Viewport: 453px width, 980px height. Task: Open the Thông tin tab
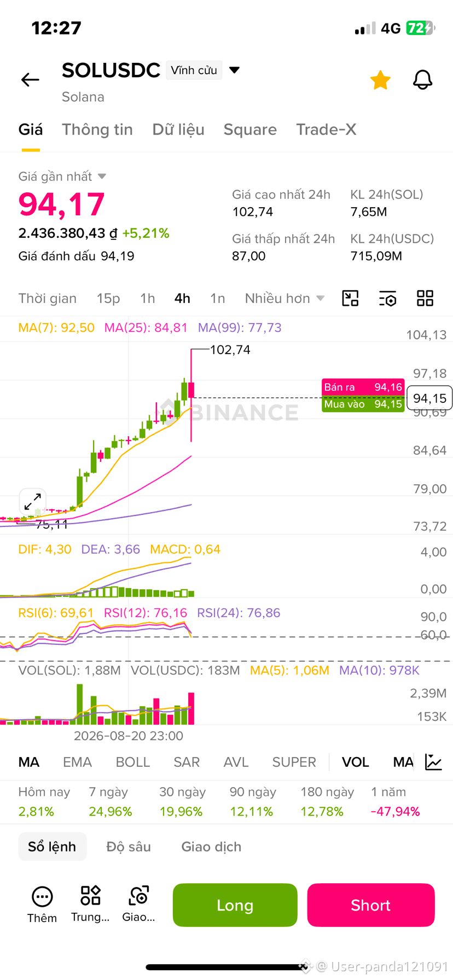[x=97, y=130]
